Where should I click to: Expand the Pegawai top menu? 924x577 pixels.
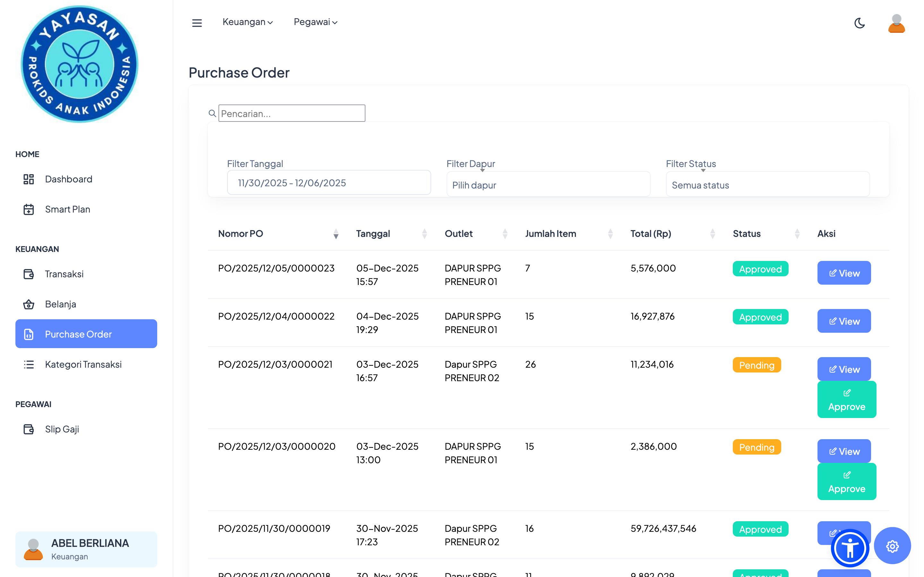pyautogui.click(x=315, y=22)
